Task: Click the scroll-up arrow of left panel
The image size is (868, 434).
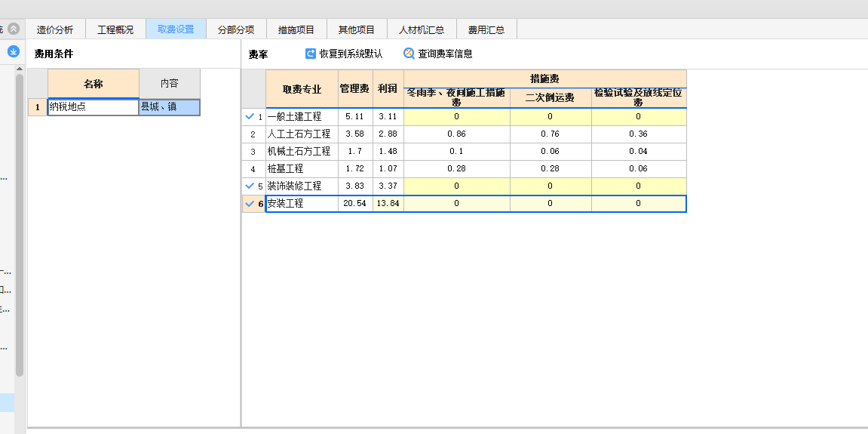Action: click(20, 69)
